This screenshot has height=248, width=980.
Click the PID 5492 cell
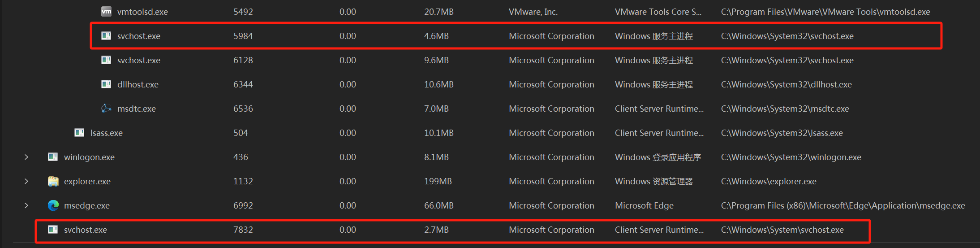coord(243,12)
